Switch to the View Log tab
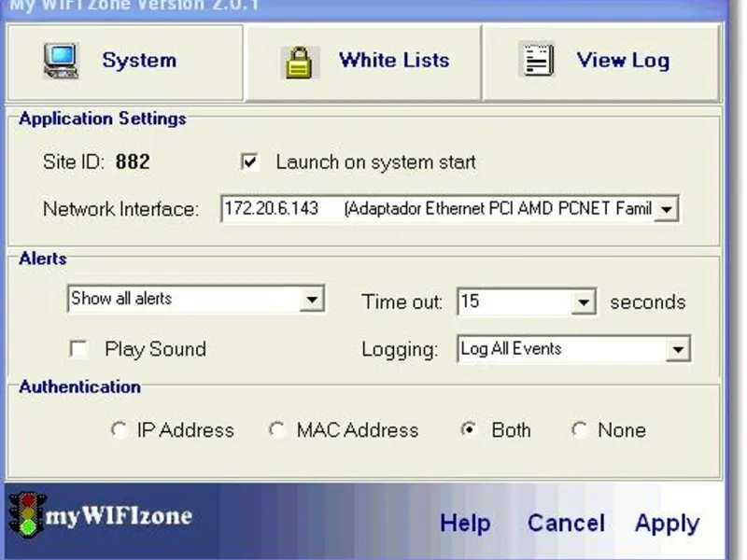 [600, 63]
